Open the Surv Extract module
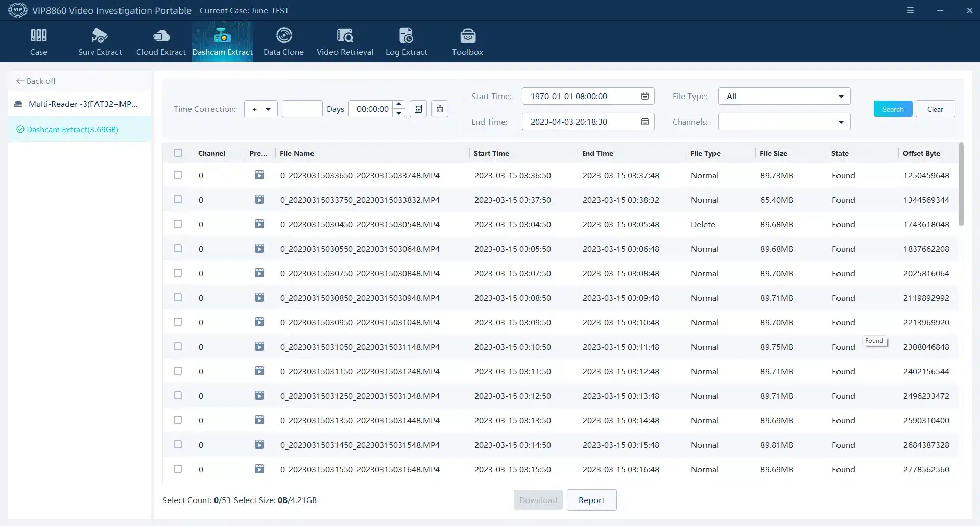This screenshot has height=526, width=980. 100,41
